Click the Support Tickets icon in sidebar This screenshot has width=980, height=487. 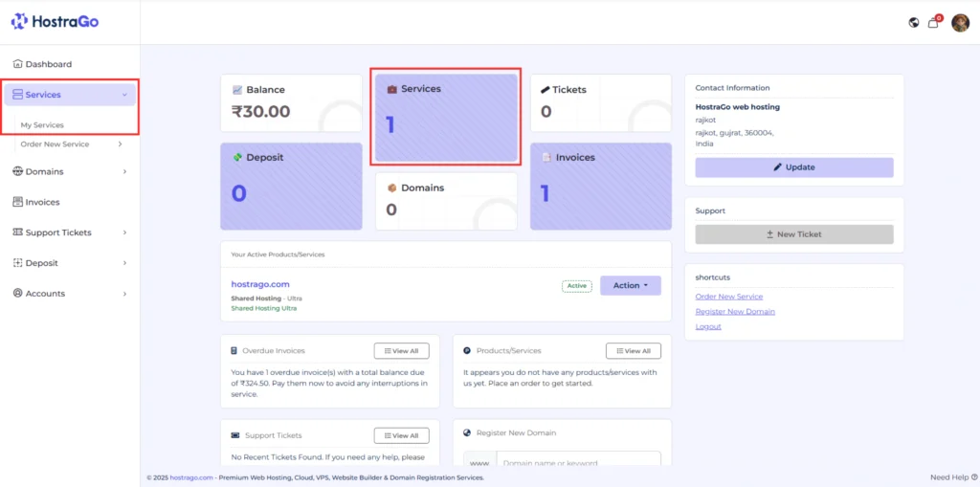pos(17,232)
